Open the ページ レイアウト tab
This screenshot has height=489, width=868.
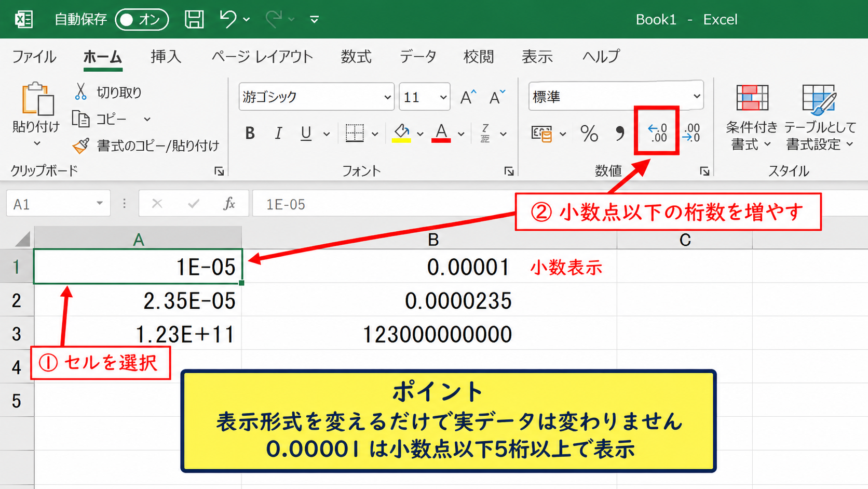[262, 57]
